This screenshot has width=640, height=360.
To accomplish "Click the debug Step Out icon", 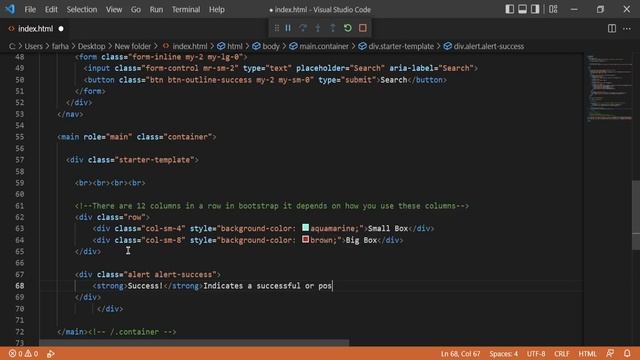I will [x=333, y=28].
